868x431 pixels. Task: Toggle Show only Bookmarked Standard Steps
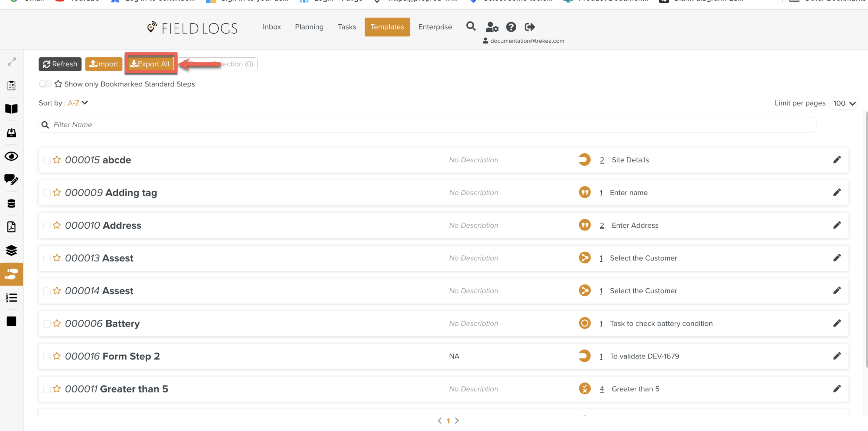coord(45,84)
